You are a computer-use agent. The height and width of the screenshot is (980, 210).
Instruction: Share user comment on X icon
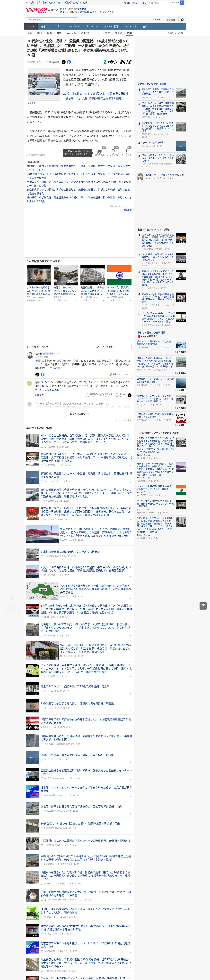[x=130, y=395]
